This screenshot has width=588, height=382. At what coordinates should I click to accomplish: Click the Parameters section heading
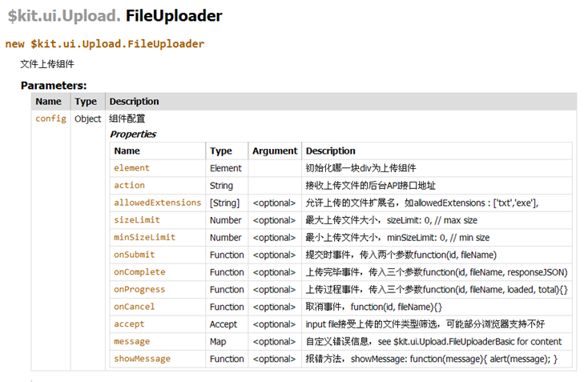54,85
